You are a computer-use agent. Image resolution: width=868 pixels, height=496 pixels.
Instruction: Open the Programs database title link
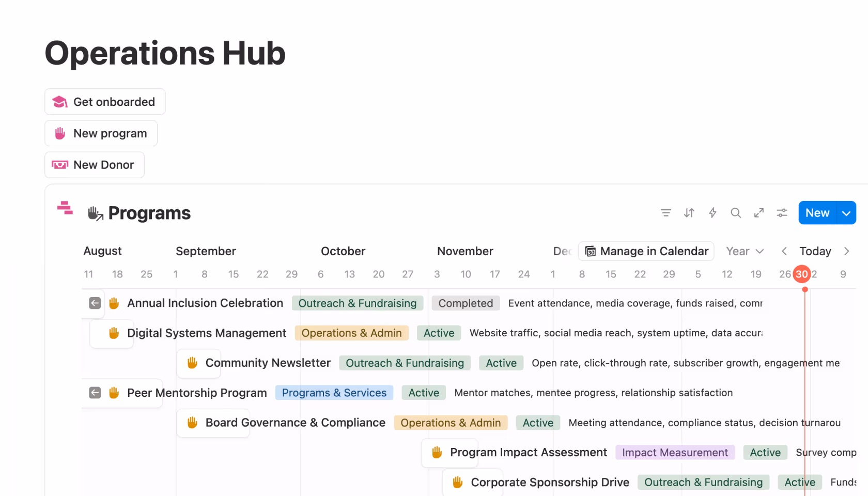149,213
